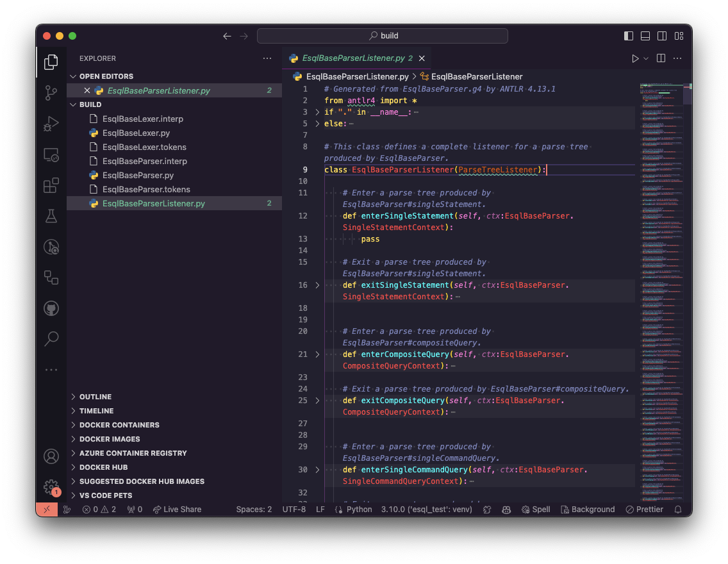Unfold the exitSingleStatement function on line 16

tap(317, 285)
